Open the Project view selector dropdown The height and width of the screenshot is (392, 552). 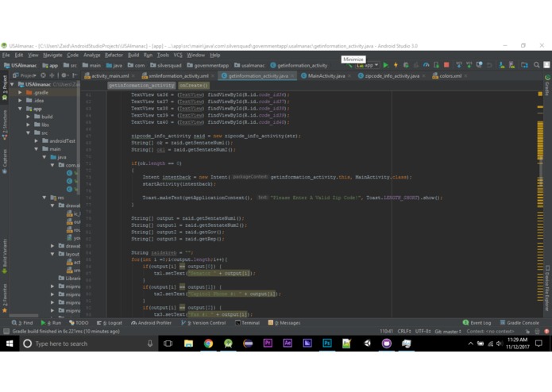coord(25,75)
